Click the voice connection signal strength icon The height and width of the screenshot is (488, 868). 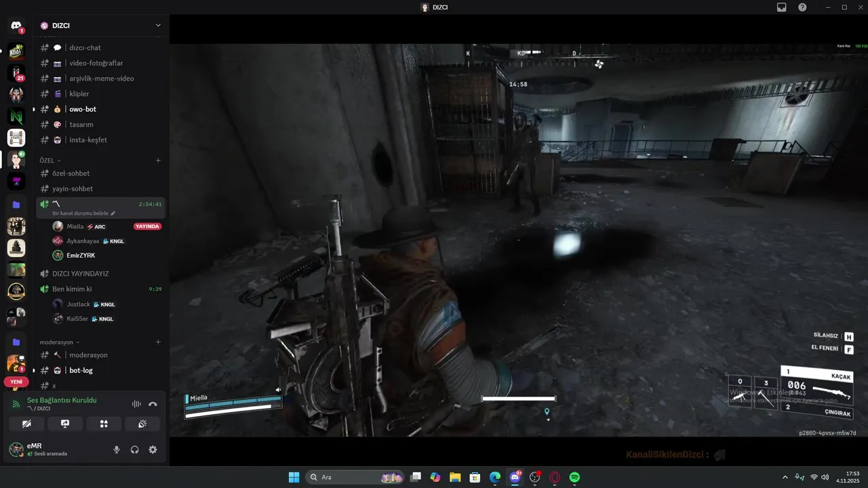(x=16, y=404)
